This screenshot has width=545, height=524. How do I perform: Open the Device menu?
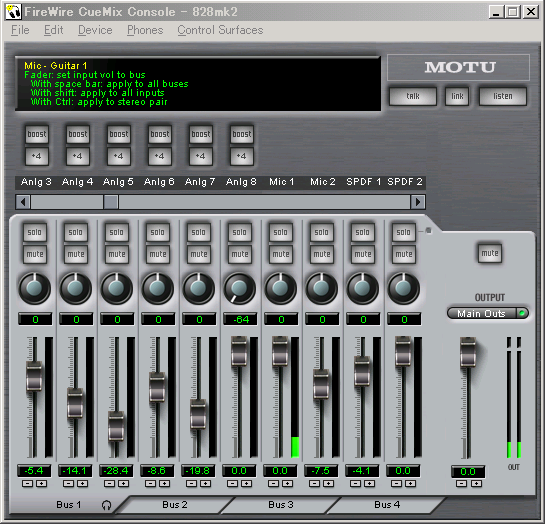[95, 30]
